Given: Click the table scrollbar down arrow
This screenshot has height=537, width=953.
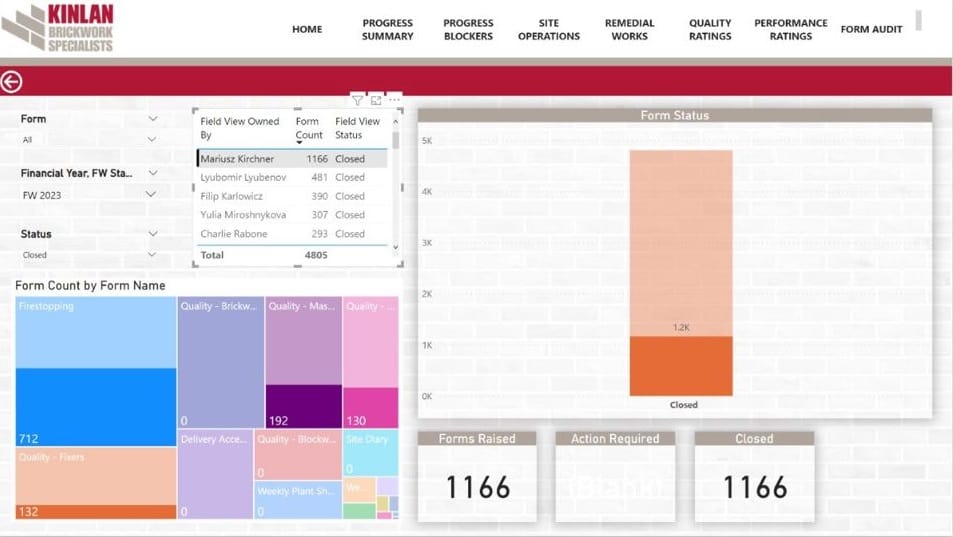Looking at the screenshot, I should click(396, 247).
